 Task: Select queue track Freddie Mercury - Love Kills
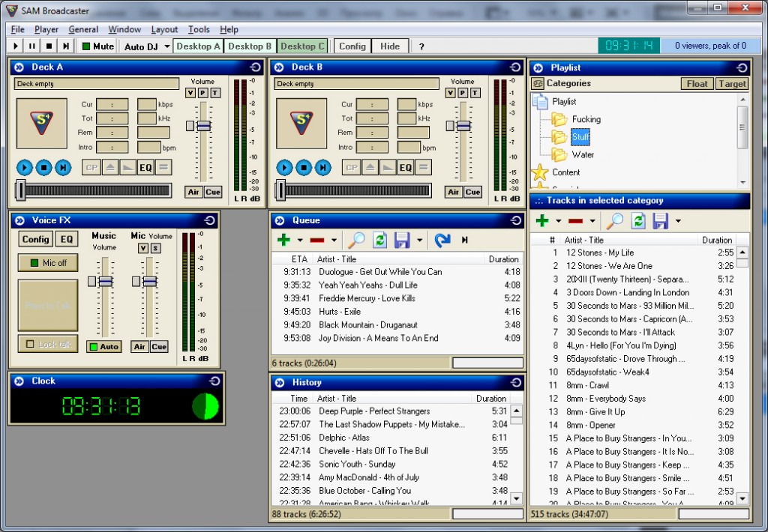click(397, 298)
